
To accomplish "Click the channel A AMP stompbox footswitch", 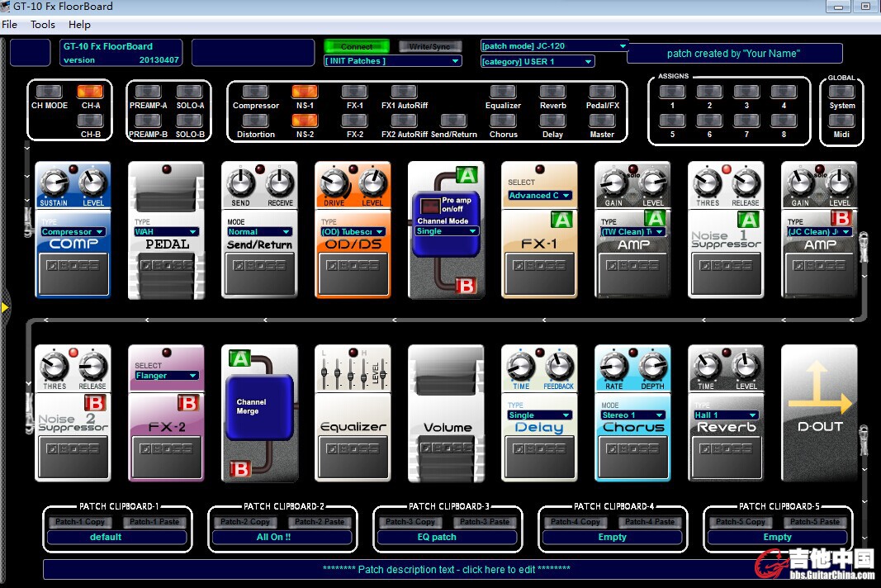I will pos(632,273).
